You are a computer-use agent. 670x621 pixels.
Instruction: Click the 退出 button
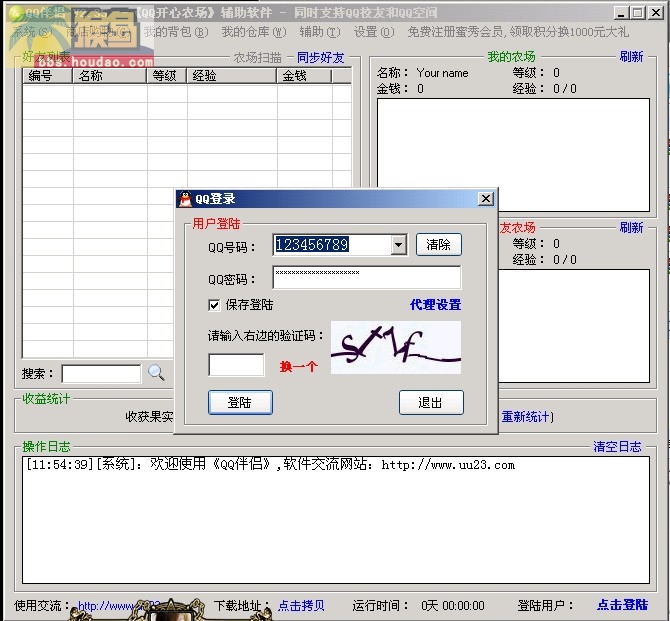click(431, 402)
